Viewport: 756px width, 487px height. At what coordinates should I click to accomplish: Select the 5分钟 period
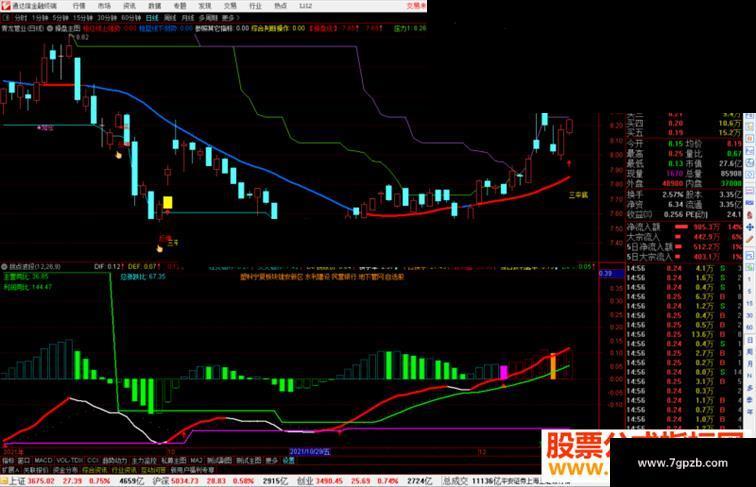tap(61, 18)
